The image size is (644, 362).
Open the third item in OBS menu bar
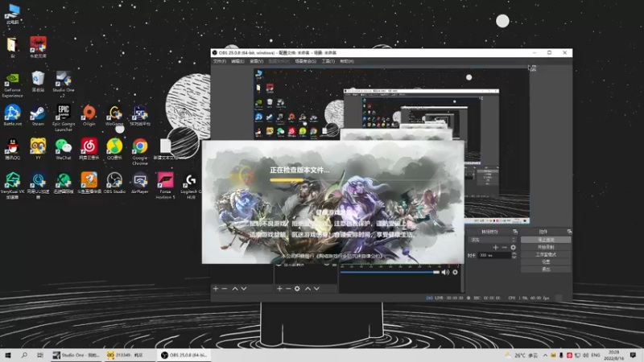(x=256, y=62)
